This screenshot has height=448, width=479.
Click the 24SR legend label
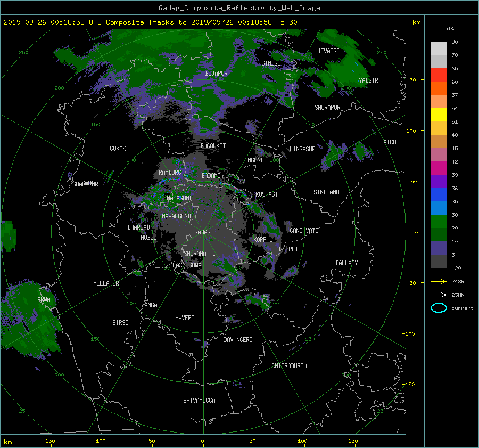(x=458, y=282)
